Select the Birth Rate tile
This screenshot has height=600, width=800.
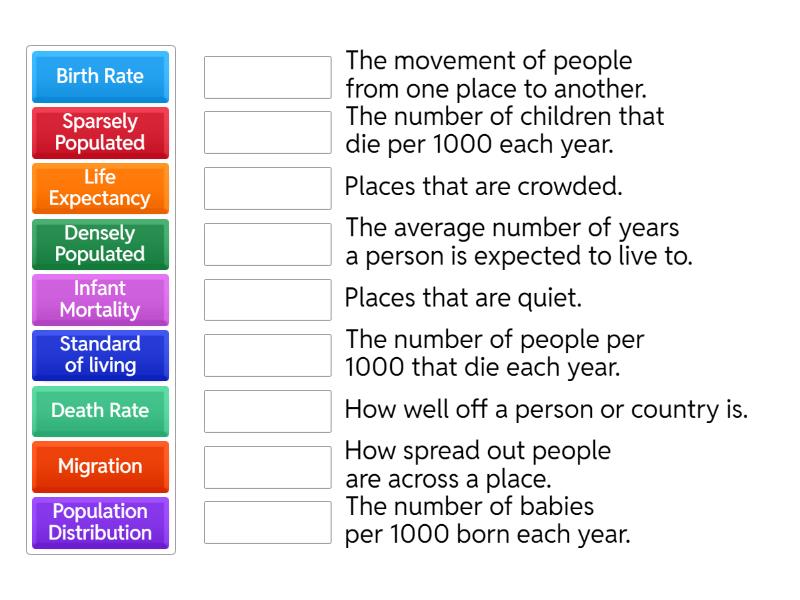click(x=100, y=76)
